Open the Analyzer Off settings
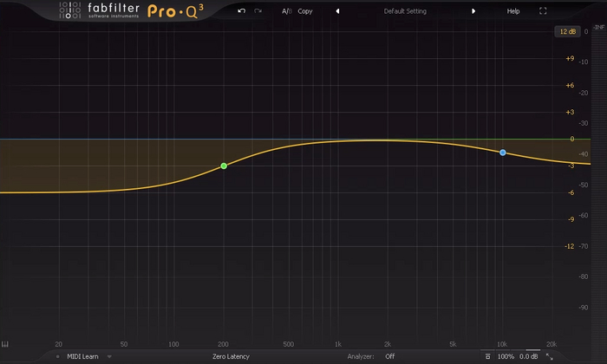 pyautogui.click(x=390, y=357)
